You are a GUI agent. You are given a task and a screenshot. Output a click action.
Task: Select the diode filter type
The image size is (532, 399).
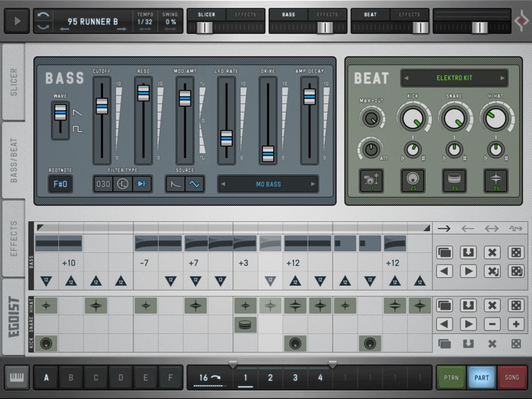click(x=142, y=184)
